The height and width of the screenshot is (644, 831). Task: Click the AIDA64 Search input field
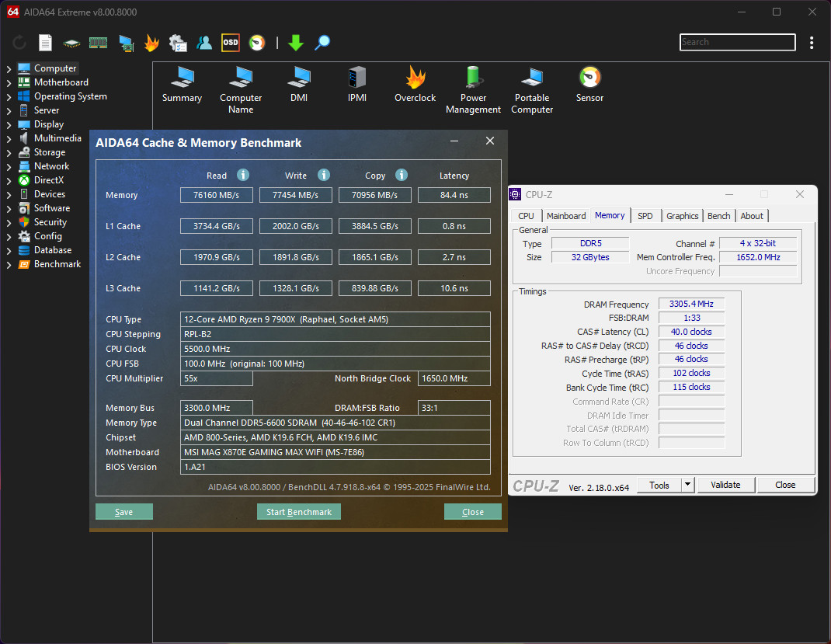tap(737, 42)
